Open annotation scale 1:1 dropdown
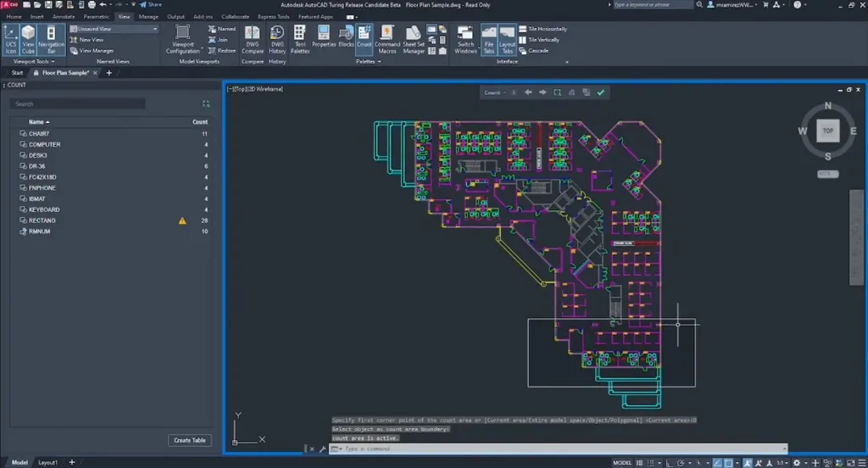The width and height of the screenshot is (868, 468). tap(782, 462)
